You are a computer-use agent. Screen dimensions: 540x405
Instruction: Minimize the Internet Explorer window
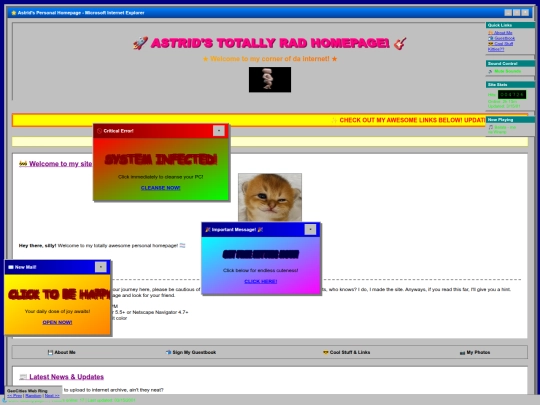click(x=508, y=13)
